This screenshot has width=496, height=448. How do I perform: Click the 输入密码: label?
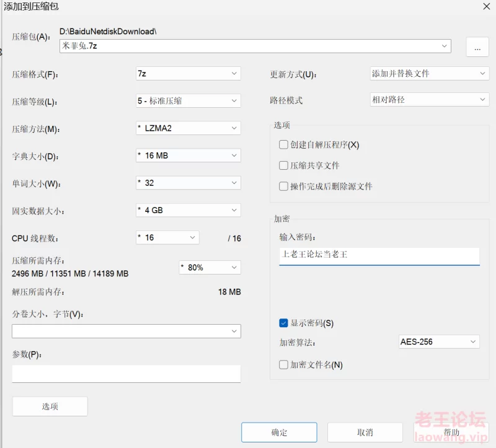tap(298, 237)
